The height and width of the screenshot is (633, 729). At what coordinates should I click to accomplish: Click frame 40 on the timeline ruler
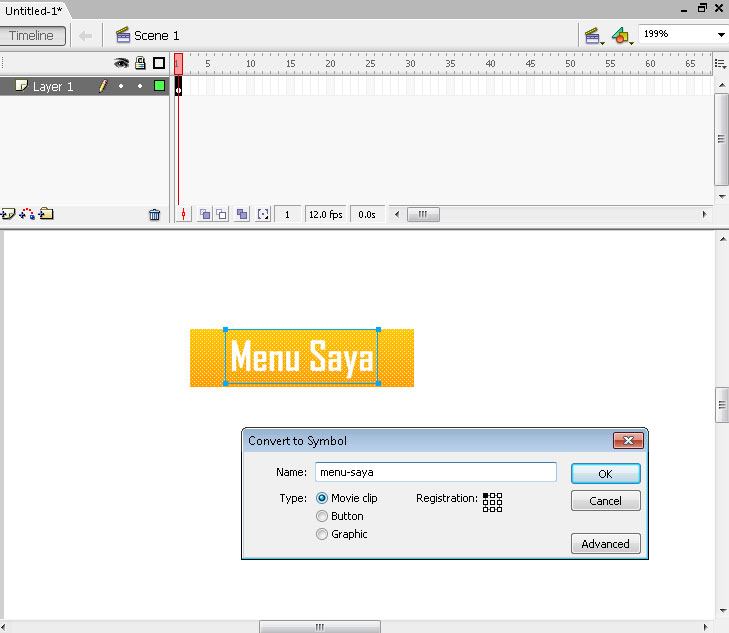pos(490,64)
